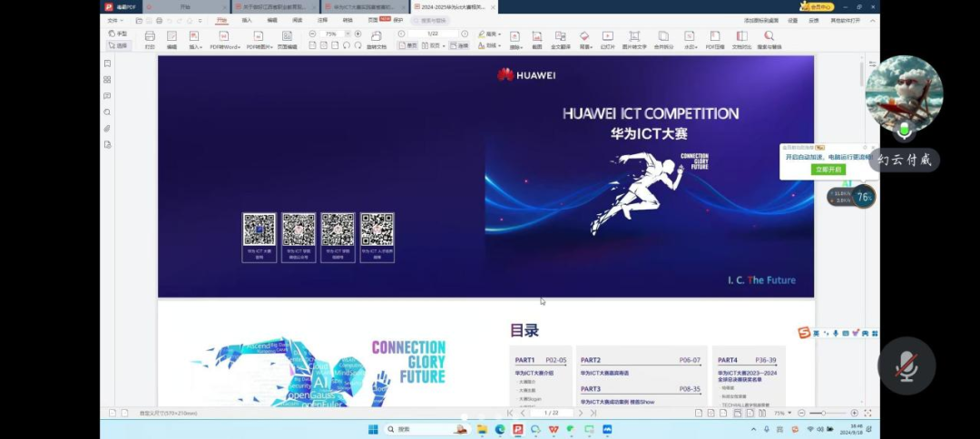Unmute the microphone in the floating overlay

[906, 366]
